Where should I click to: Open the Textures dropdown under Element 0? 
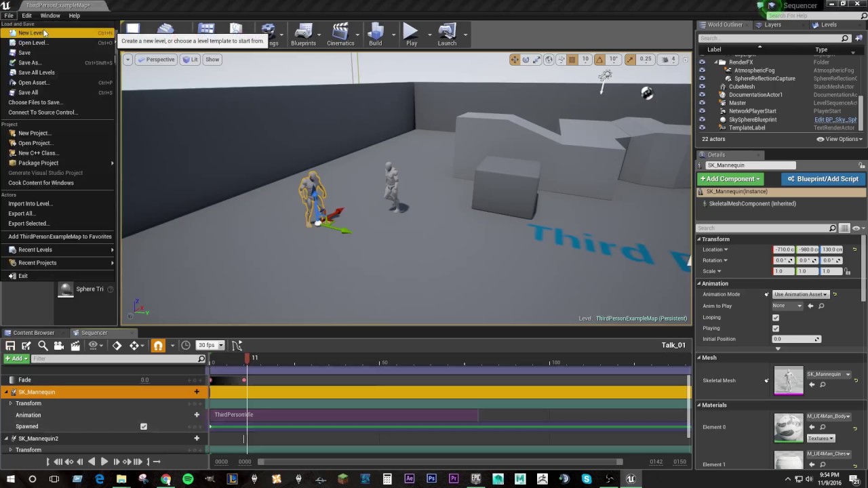click(821, 439)
